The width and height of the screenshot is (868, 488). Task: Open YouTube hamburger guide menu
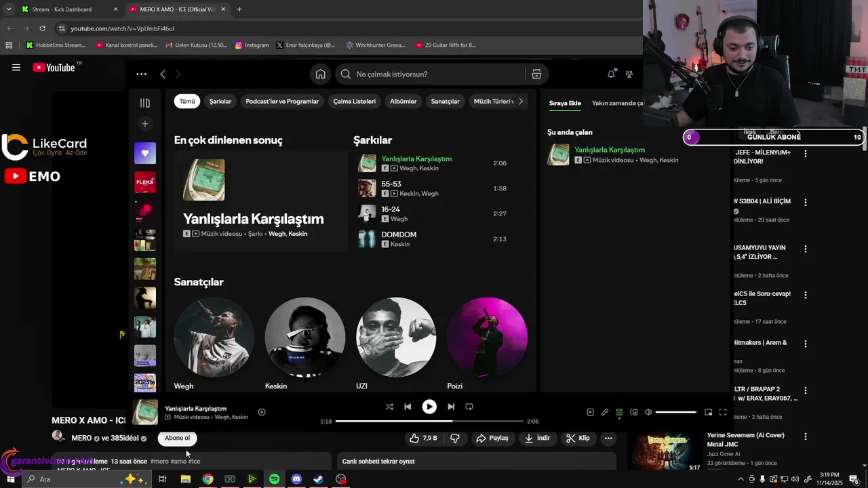[x=16, y=67]
